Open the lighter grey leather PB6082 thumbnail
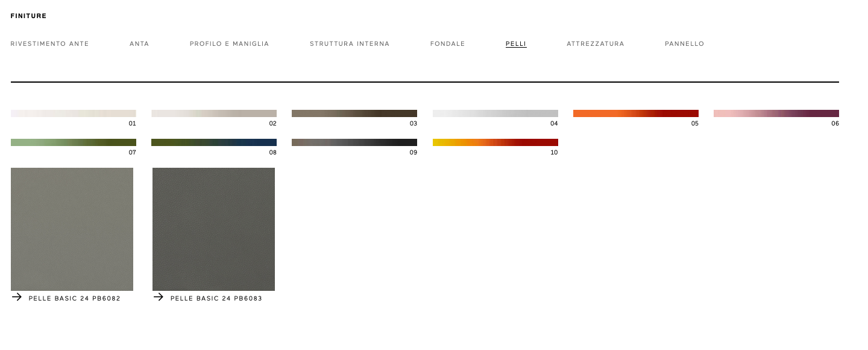The height and width of the screenshot is (350, 868). pos(72,229)
